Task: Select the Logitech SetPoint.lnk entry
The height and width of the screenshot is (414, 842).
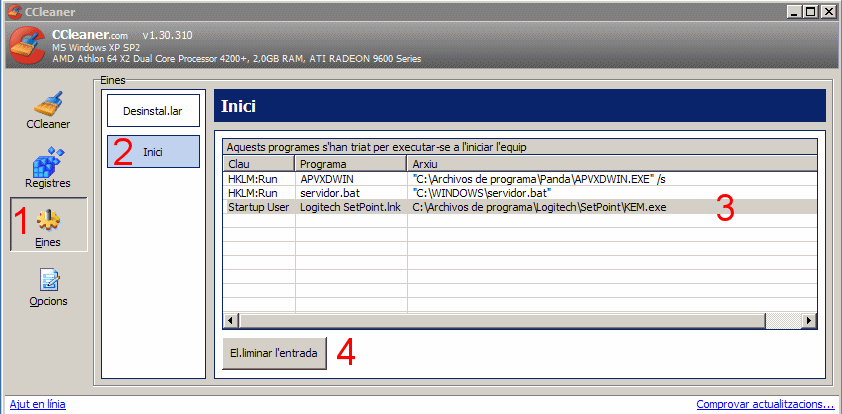Action: pyautogui.click(x=351, y=207)
